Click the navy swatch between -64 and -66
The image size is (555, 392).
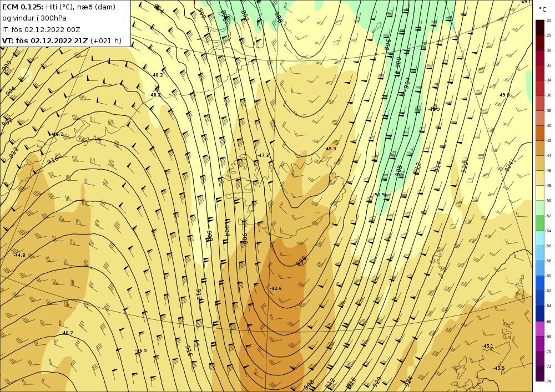click(x=540, y=313)
